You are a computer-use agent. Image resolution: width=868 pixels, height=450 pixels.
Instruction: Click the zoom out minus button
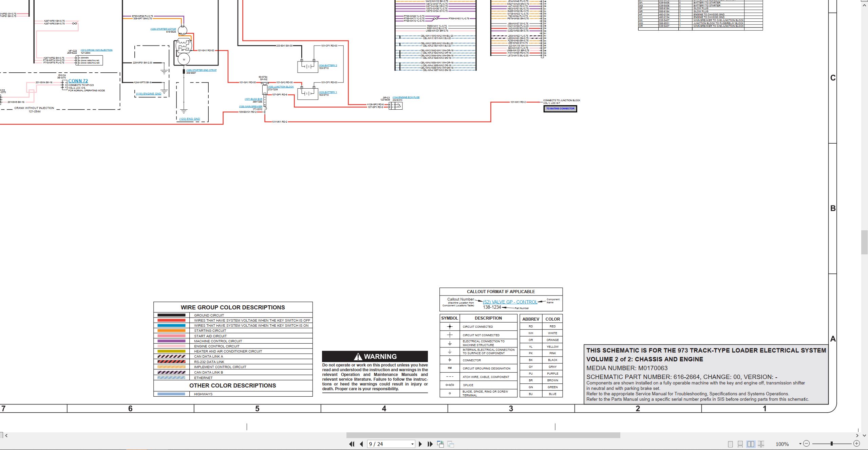click(x=807, y=444)
